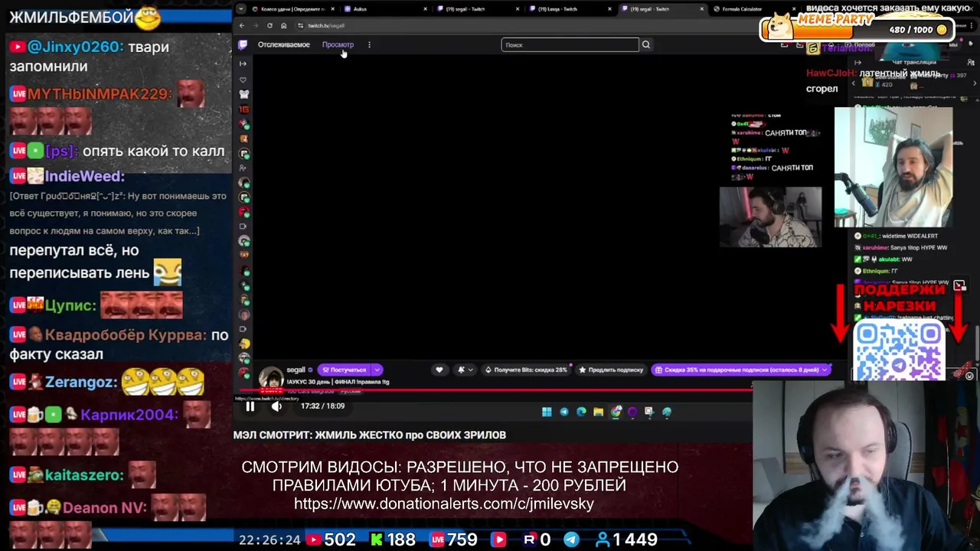This screenshot has width=980, height=551.
Task: Open File Explorer from the taskbar
Action: (599, 412)
